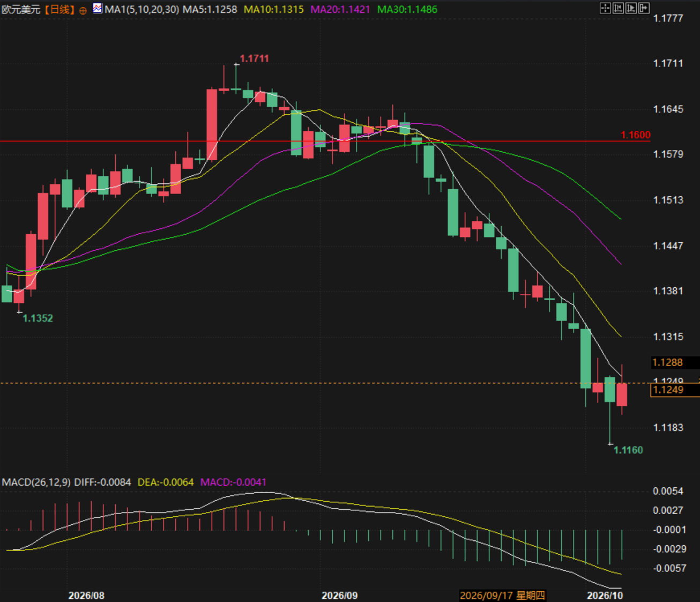The height and width of the screenshot is (602, 700).
Task: Click the chart axis rewind icon
Action: (618, 8)
